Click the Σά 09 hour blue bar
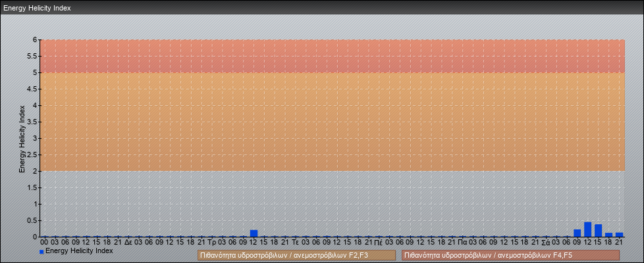 click(577, 233)
